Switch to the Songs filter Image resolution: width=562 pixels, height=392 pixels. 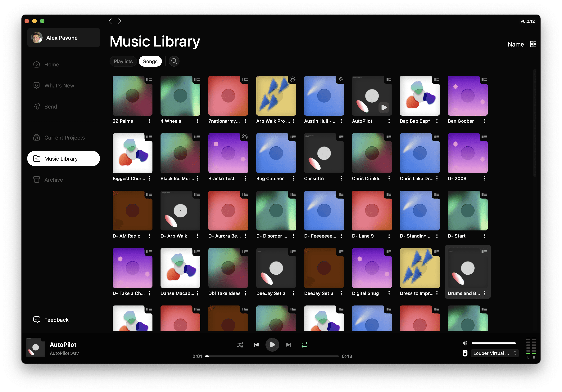click(x=150, y=61)
